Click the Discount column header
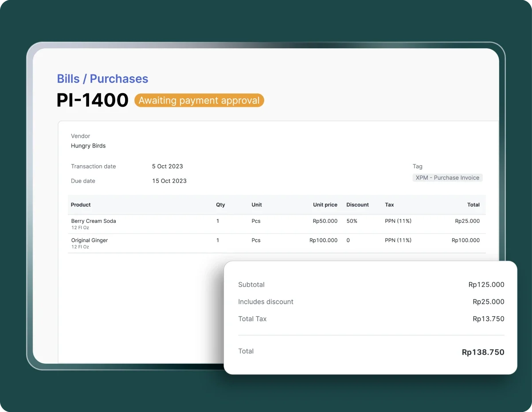Screen dimensions: 532x412 pos(357,205)
